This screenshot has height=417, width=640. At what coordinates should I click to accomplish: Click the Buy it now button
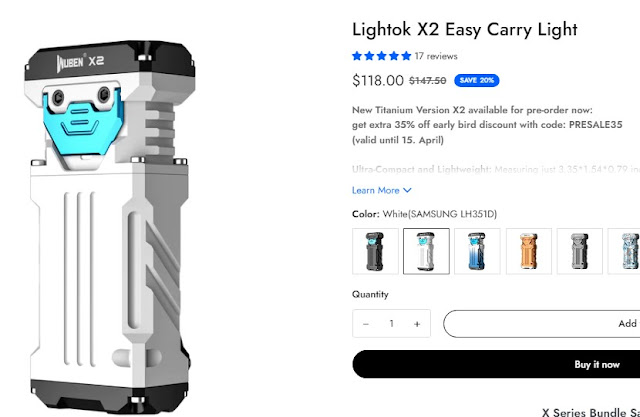click(x=496, y=364)
